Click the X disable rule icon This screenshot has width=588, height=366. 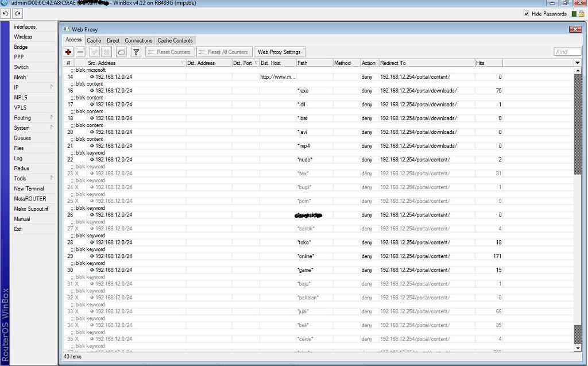107,52
